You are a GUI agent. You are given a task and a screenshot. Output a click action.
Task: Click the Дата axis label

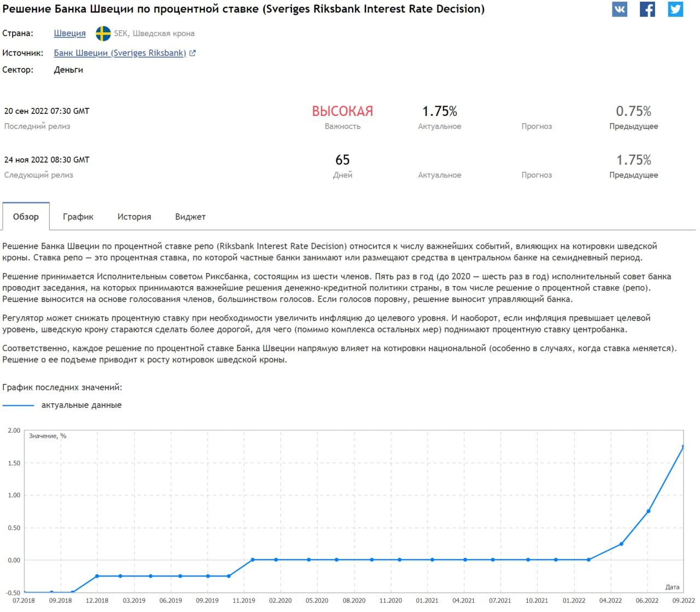click(672, 587)
